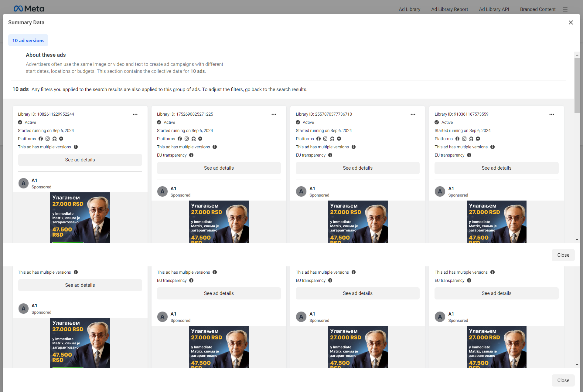
Task: See ad details for Library ID 910361167573559
Action: (x=496, y=168)
